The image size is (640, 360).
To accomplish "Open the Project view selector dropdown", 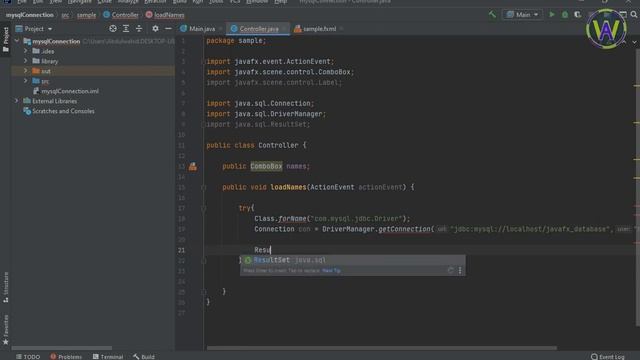I will [34, 29].
